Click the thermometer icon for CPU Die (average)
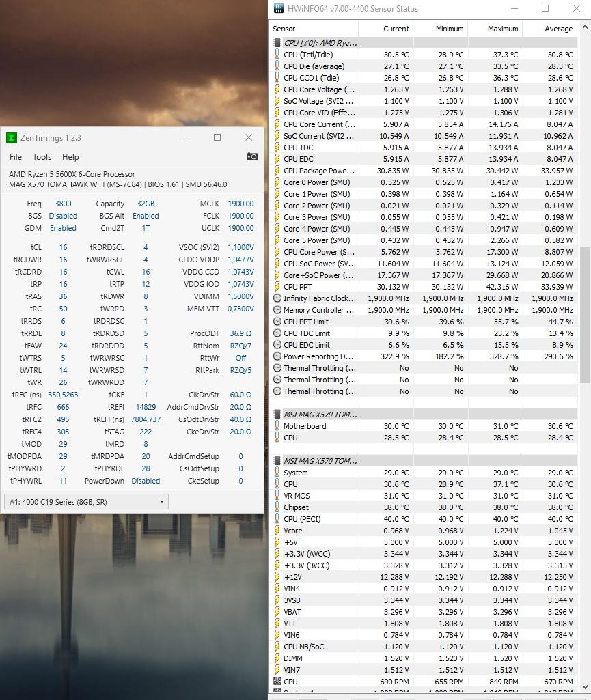 coord(277,66)
